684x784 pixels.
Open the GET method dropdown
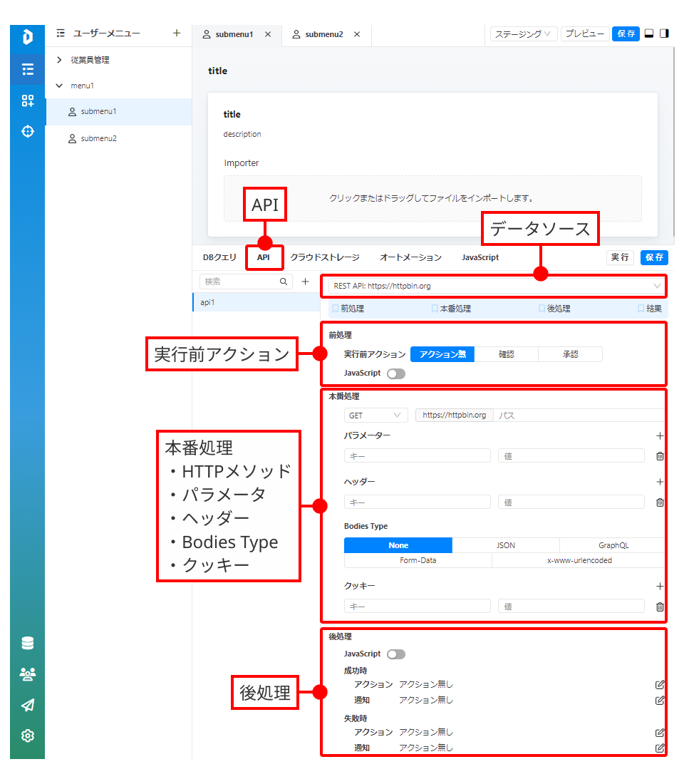[376, 416]
